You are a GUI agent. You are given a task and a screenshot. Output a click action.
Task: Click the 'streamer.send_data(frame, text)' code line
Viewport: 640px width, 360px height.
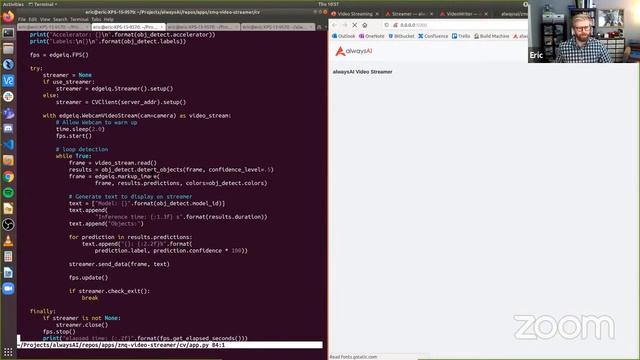tap(119, 264)
